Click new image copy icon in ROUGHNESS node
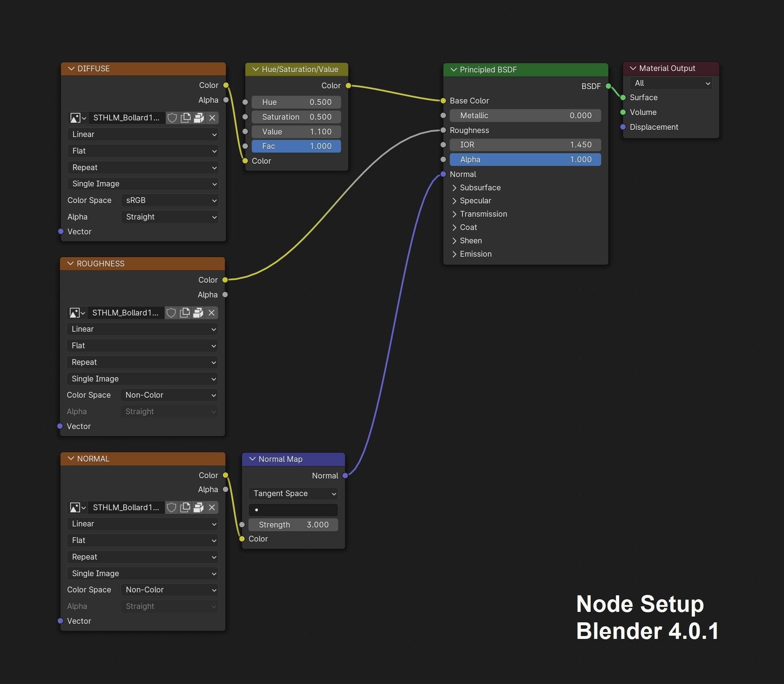Viewport: 784px width, 684px height. click(x=184, y=313)
